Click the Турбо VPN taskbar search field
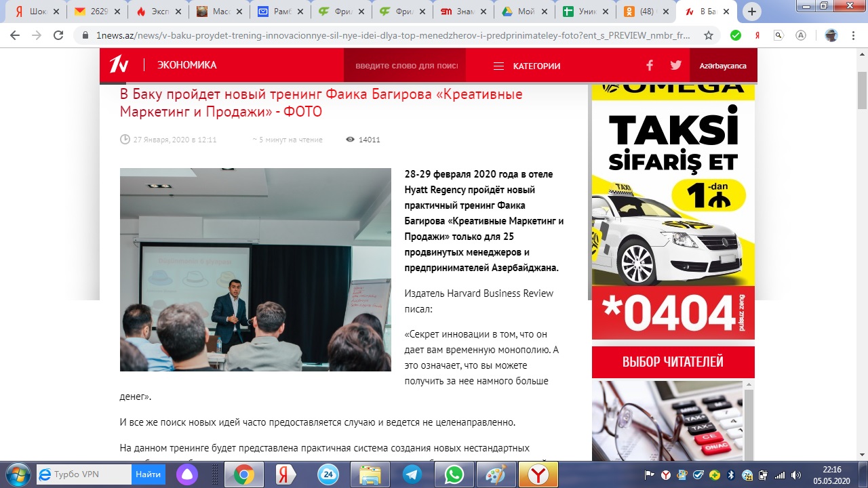Viewport: 868px width, 488px height. point(84,474)
